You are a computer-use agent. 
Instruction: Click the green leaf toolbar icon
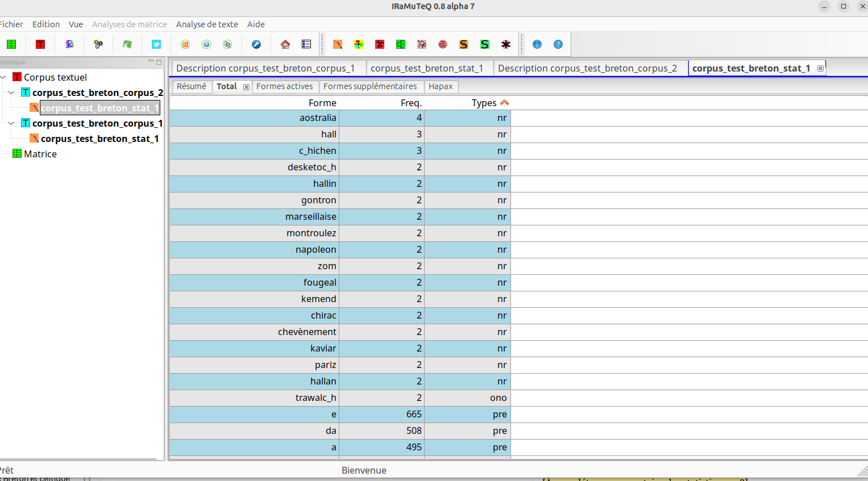127,44
